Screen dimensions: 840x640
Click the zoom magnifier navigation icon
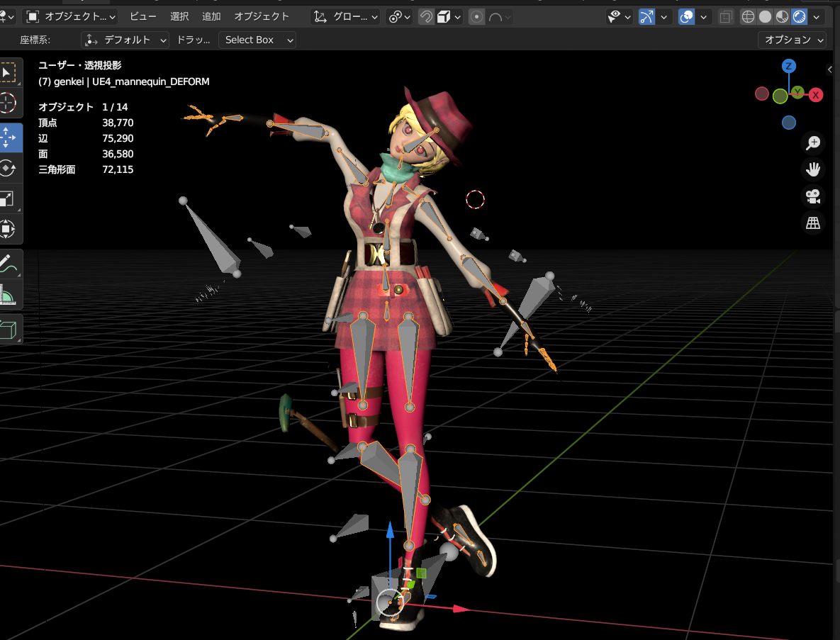pos(813,143)
